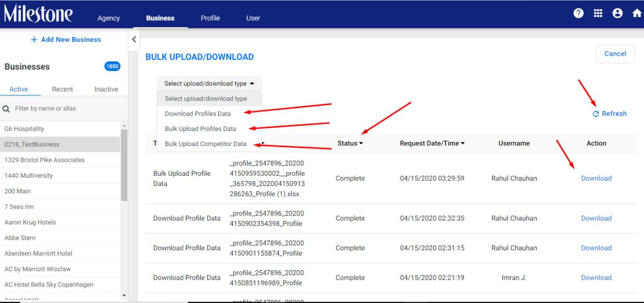Click the Username column header
The height and width of the screenshot is (303, 644).
point(514,144)
